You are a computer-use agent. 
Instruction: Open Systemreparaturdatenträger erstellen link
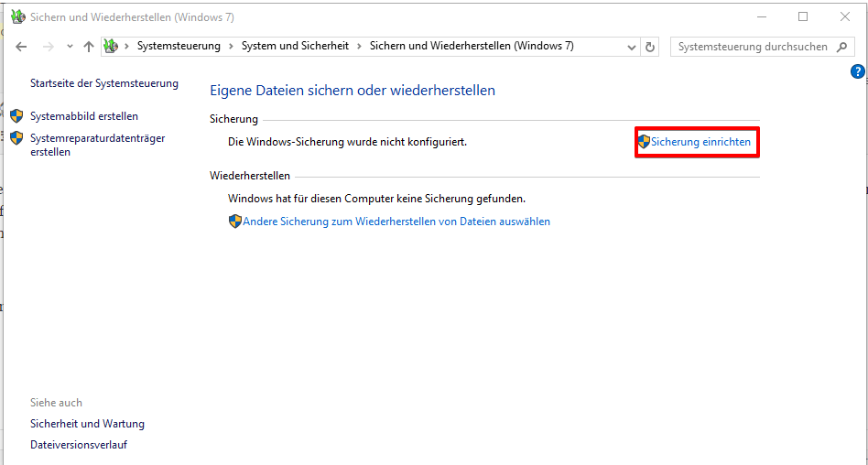[x=97, y=145]
